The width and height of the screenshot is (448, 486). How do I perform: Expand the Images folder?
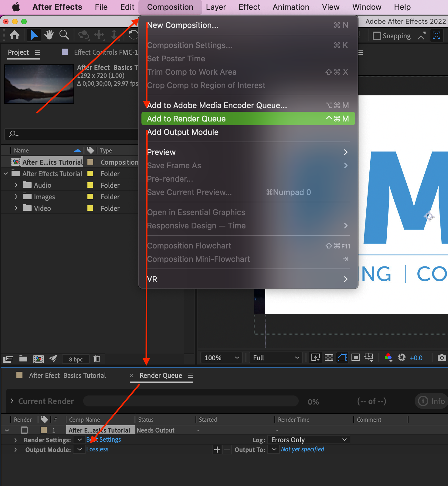pyautogui.click(x=16, y=197)
